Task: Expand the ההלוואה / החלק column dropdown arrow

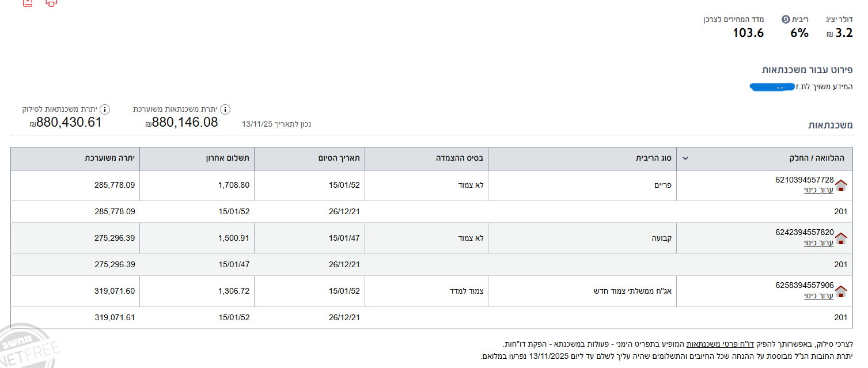Action: point(685,158)
